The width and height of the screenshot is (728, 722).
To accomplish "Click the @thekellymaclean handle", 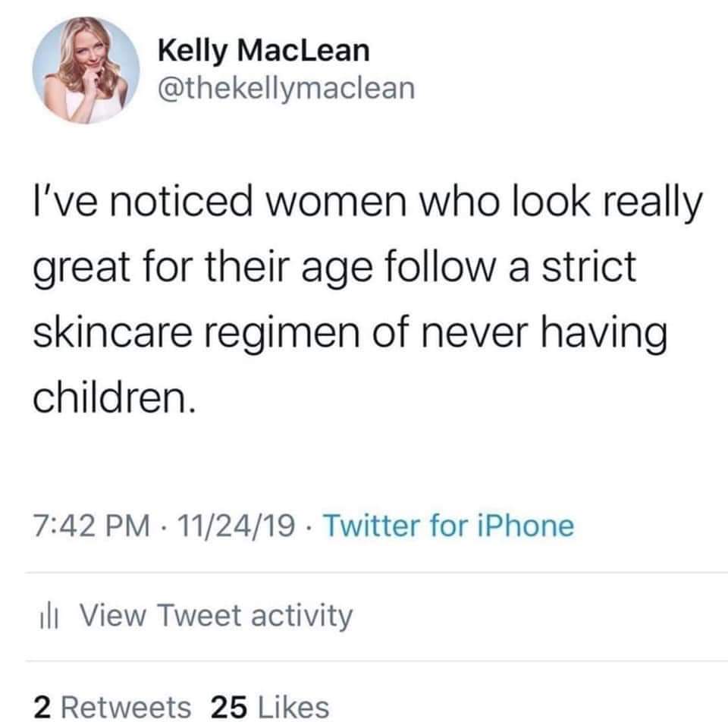I will tap(287, 89).
